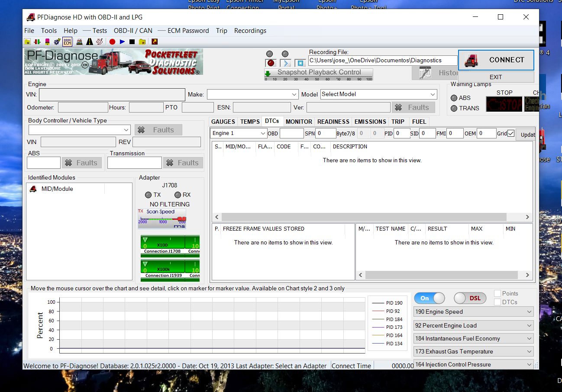The height and width of the screenshot is (392, 562).
Task: Click the History calendar wrench icon
Action: coord(425,73)
